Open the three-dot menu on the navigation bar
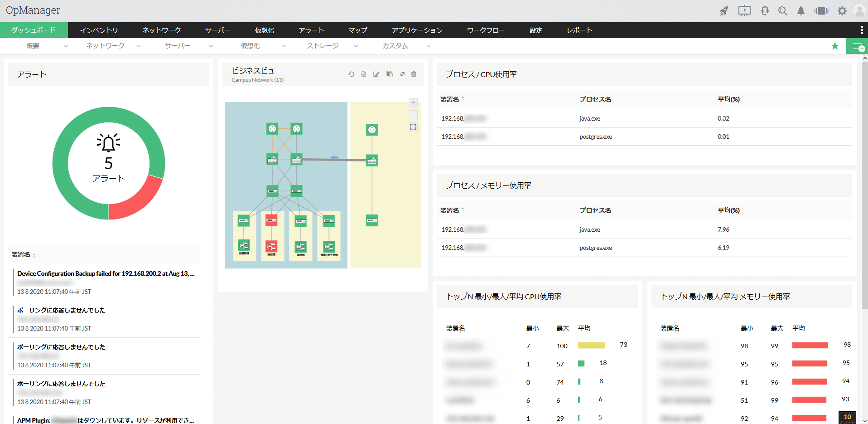Screen dimensions: 868x424 click(861, 30)
